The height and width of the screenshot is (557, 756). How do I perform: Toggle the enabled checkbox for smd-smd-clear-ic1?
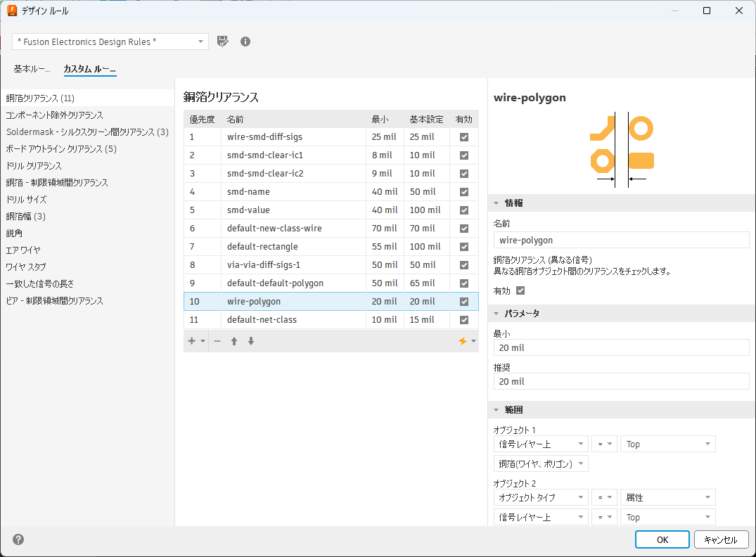(x=464, y=155)
